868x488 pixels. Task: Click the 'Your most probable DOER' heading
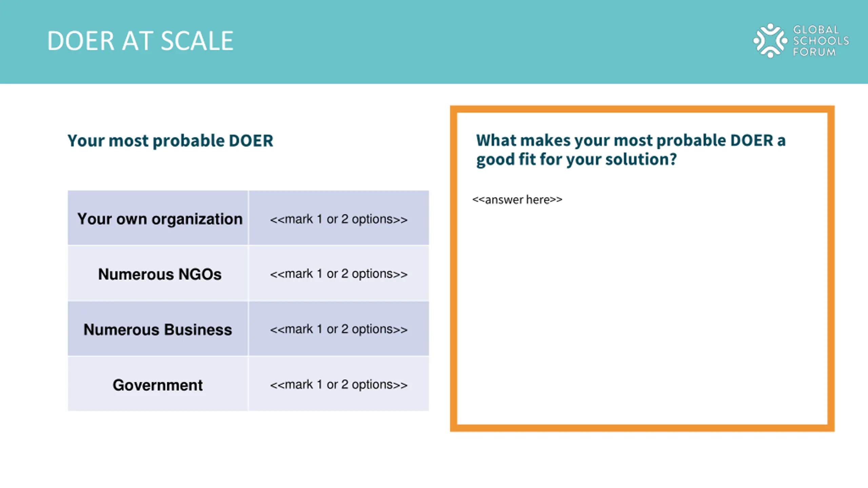(x=170, y=141)
